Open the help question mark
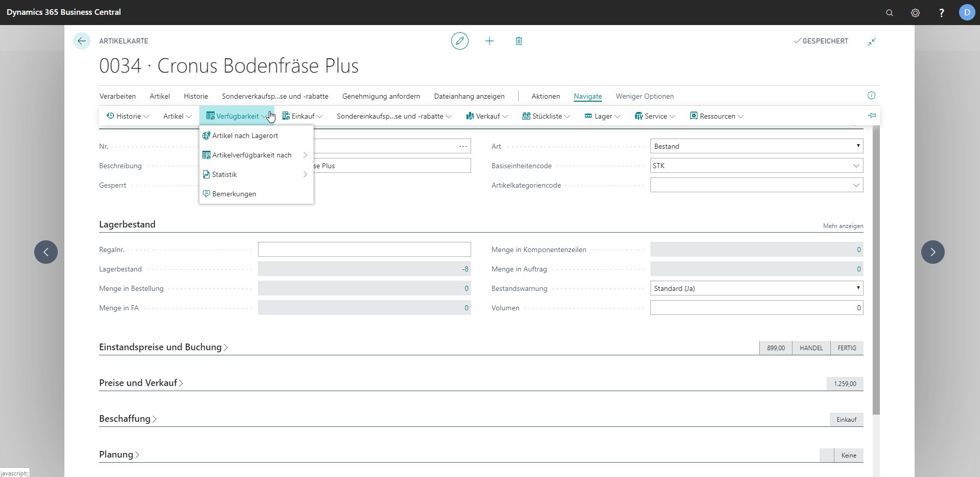980x477 pixels. tap(941, 13)
